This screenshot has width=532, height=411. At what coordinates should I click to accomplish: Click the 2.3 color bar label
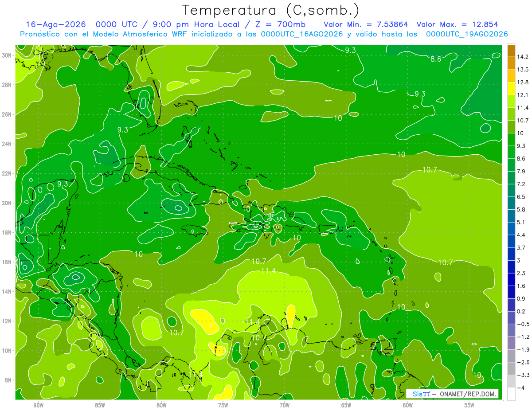click(521, 273)
